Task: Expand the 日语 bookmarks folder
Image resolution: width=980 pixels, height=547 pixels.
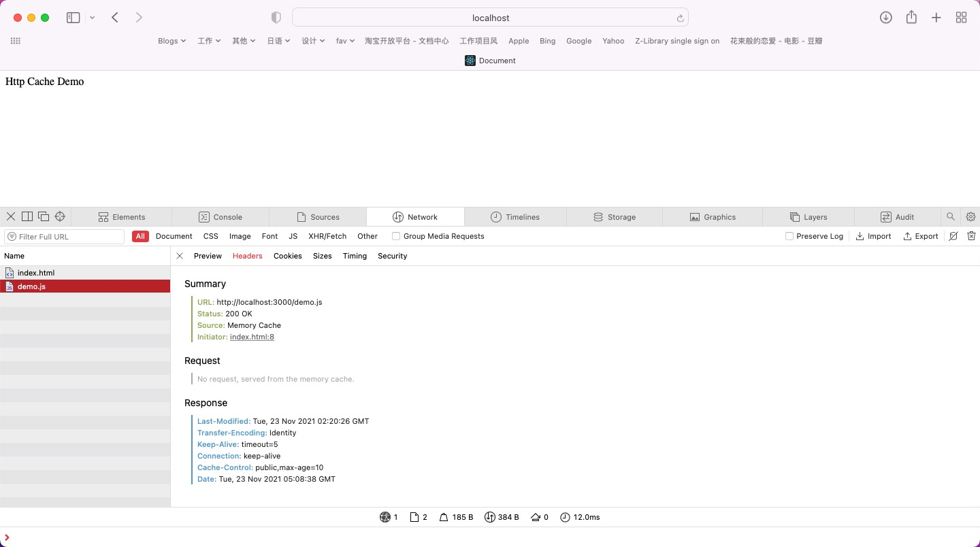Action: [x=278, y=41]
